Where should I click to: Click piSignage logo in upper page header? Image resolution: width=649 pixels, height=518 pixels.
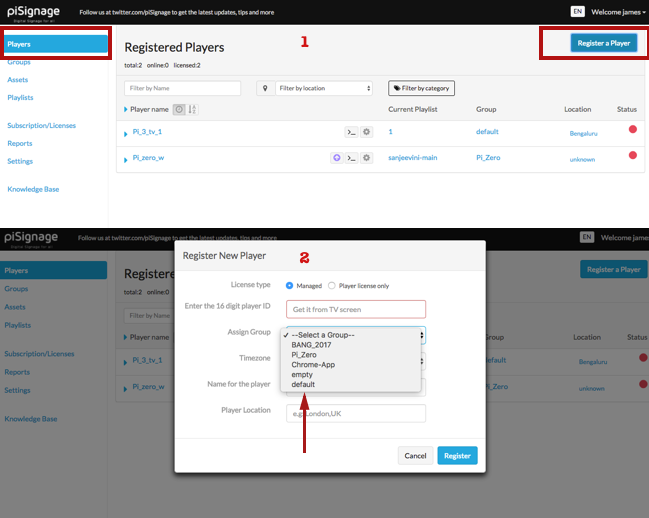point(34,12)
